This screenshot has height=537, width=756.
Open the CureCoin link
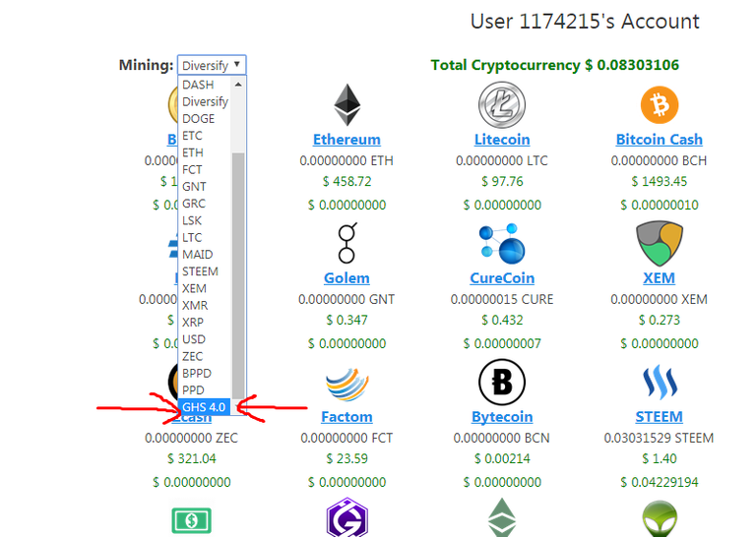502,278
